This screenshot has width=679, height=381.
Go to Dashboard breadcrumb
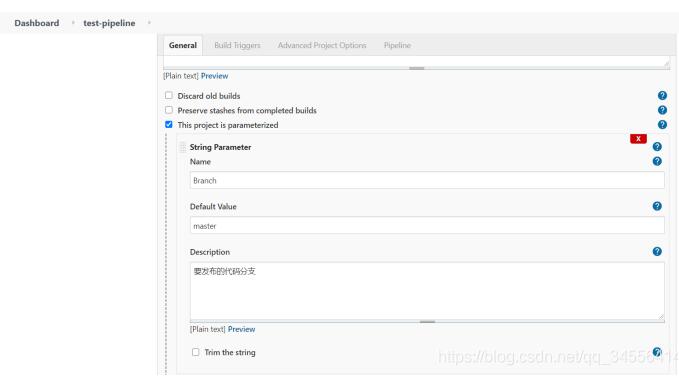pos(37,23)
